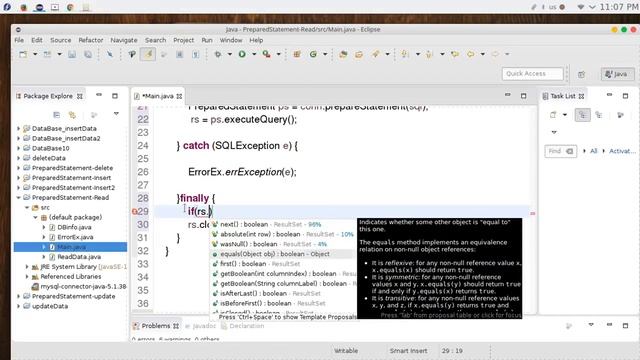
Task: Expand the deleteData project node
Action: [x=18, y=158]
